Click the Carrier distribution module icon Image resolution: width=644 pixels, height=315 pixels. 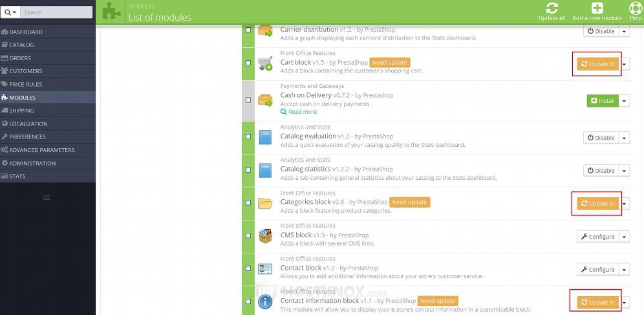click(265, 31)
